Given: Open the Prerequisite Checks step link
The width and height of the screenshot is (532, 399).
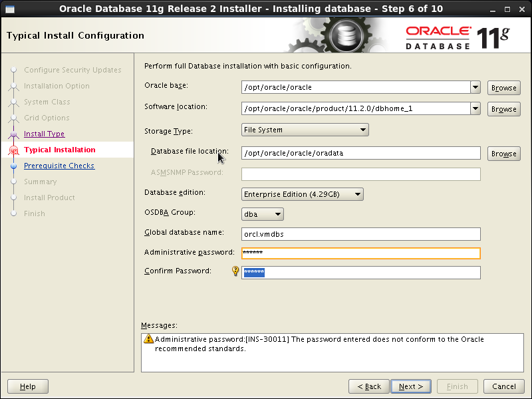Looking at the screenshot, I should [59, 166].
